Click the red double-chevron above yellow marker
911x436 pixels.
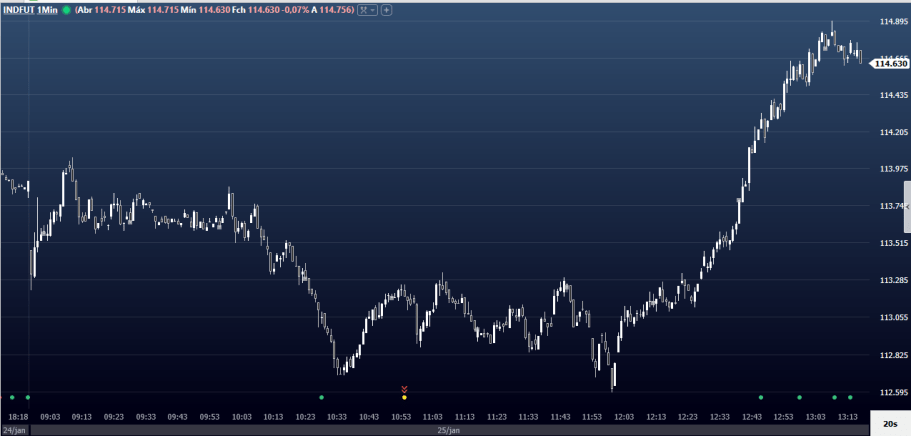(404, 389)
